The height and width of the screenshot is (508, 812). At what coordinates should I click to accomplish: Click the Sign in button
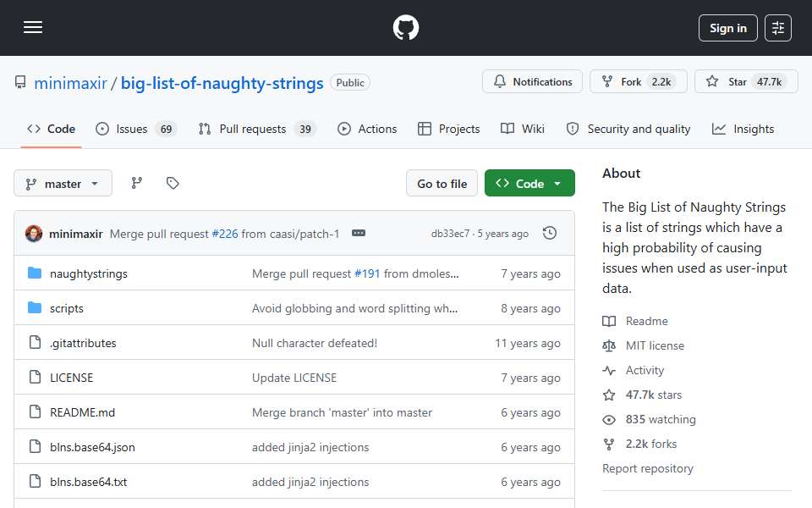pyautogui.click(x=727, y=28)
